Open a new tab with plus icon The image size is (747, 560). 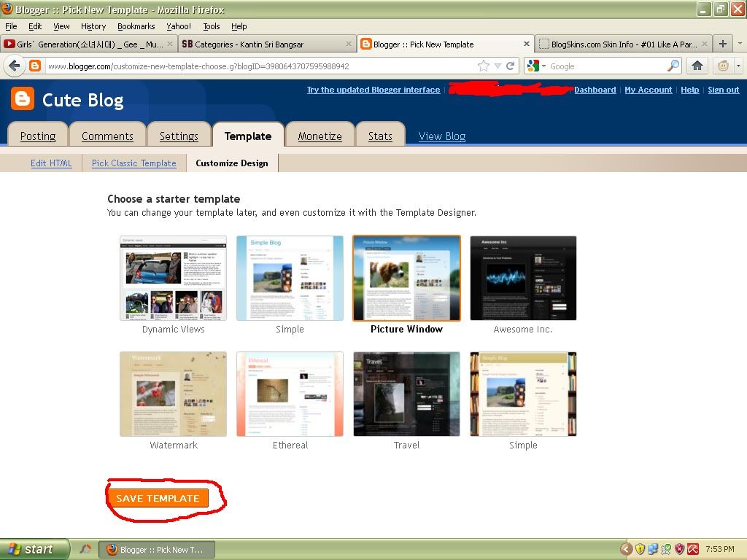[x=722, y=44]
